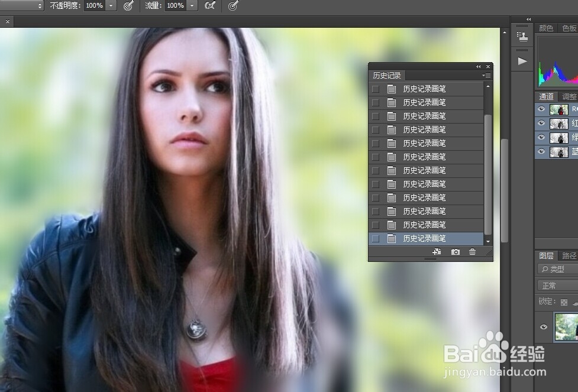The height and width of the screenshot is (392, 578).
Task: Click the 不透明度 label
Action: click(65, 5)
